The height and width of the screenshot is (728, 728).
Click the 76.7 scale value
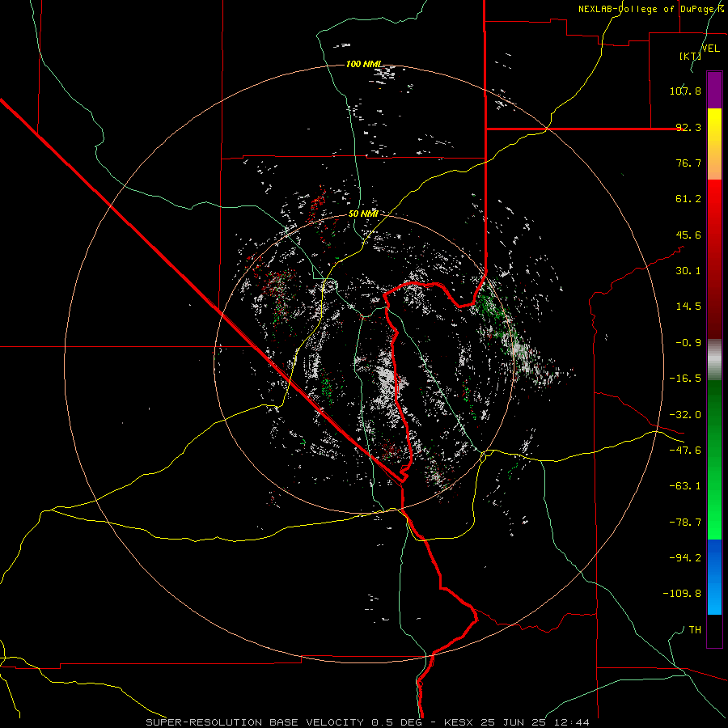point(688,163)
